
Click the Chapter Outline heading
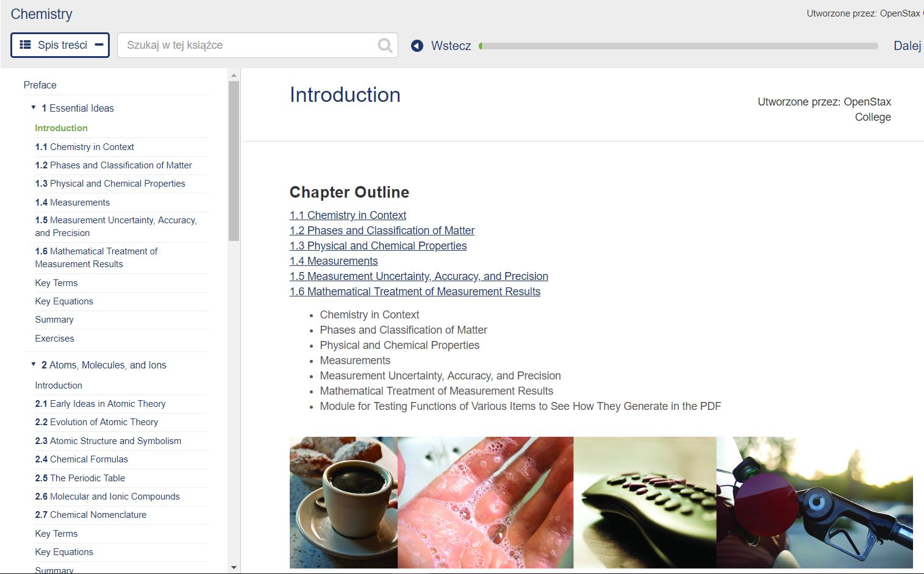349,192
